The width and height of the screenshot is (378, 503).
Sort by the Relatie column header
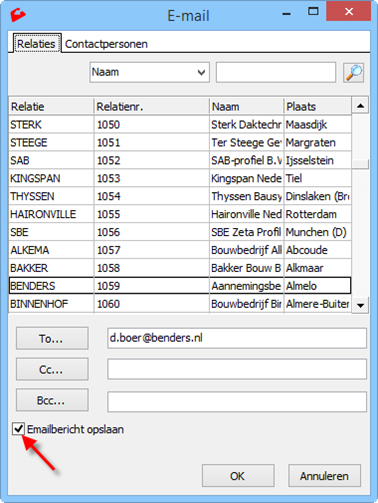51,107
